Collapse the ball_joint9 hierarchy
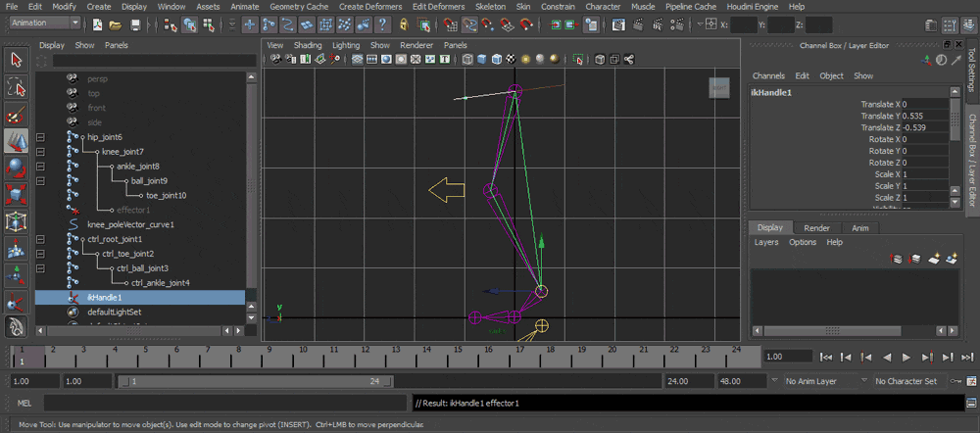Viewport: 980px width, 433px height. coord(40,181)
